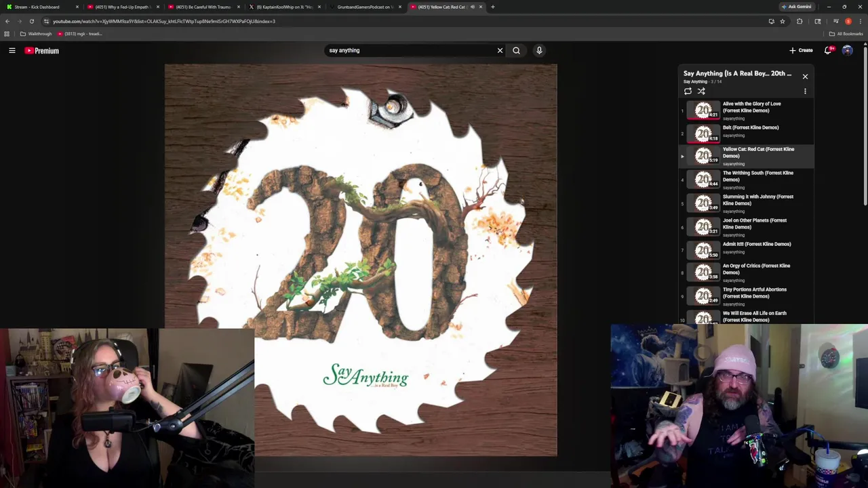868x488 pixels.
Task: Go to YouTube Premium home logo
Action: [42, 50]
